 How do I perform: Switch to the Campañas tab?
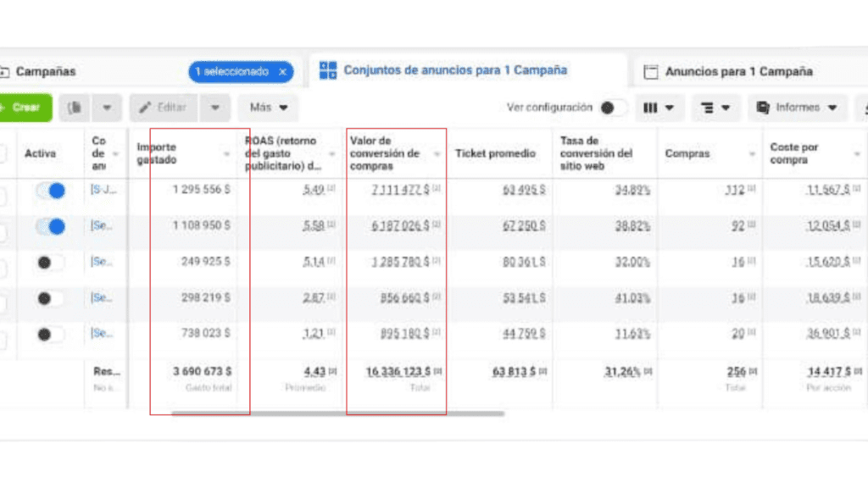pyautogui.click(x=45, y=72)
